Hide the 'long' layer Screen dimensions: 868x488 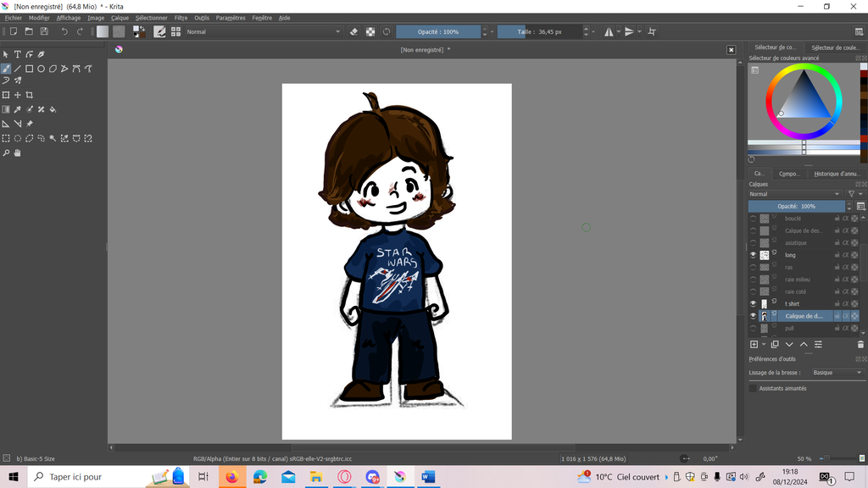tap(753, 255)
